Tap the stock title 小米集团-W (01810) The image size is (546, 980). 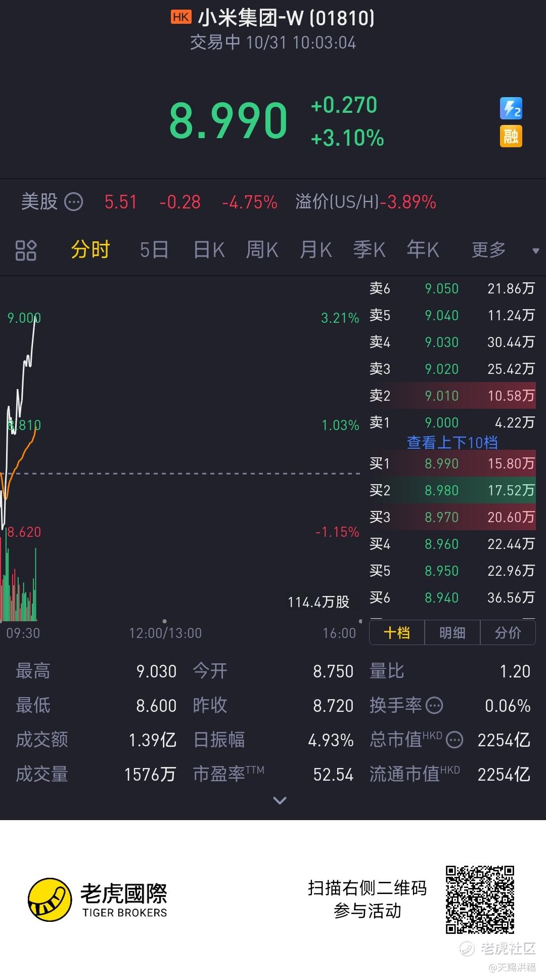[x=286, y=18]
